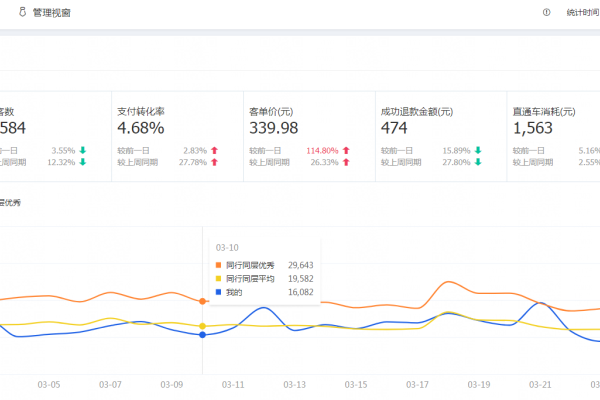Open the 直通车消耗(元) card title
This screenshot has height=400, width=600.
544,112
